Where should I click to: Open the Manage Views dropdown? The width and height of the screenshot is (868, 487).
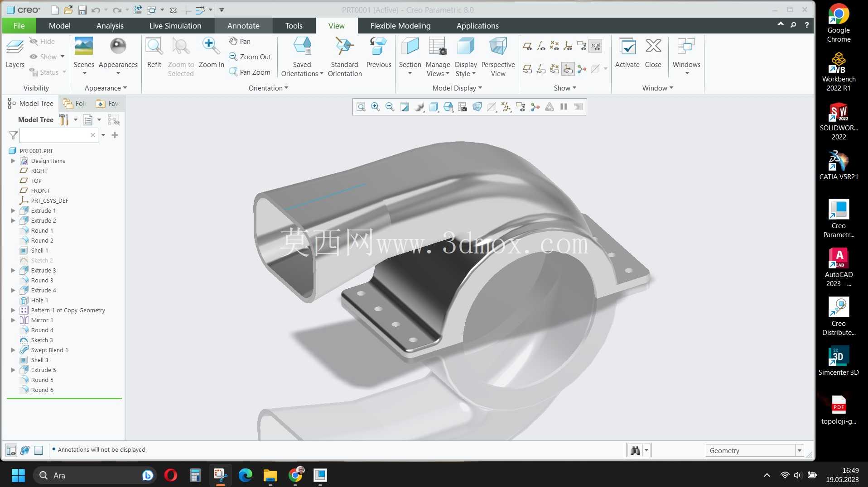438,69
